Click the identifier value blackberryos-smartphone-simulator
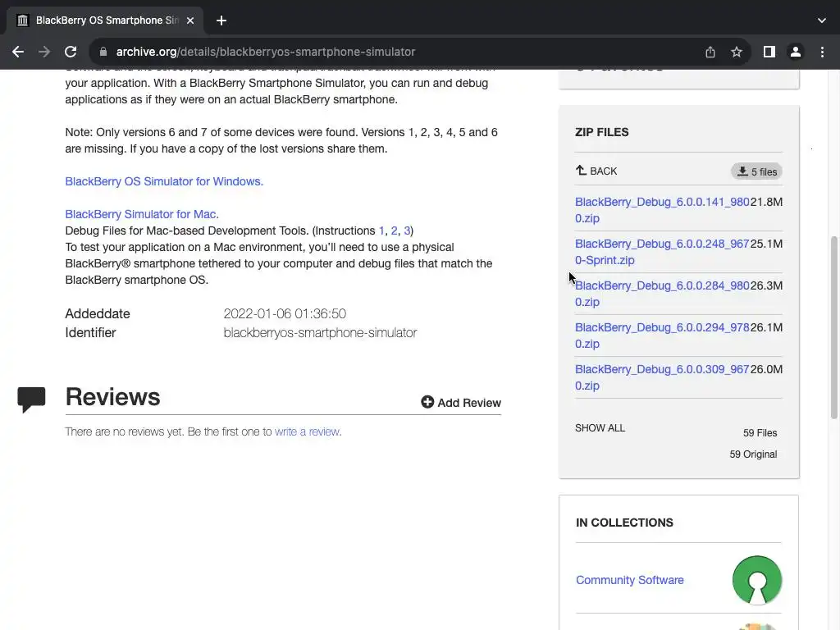The image size is (840, 630). [320, 333]
